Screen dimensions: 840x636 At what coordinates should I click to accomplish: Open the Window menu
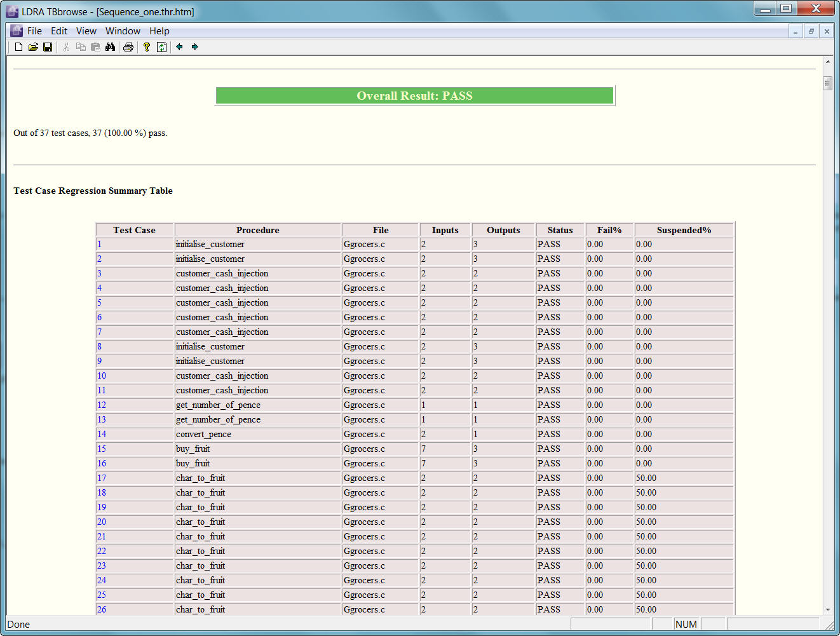pos(123,31)
